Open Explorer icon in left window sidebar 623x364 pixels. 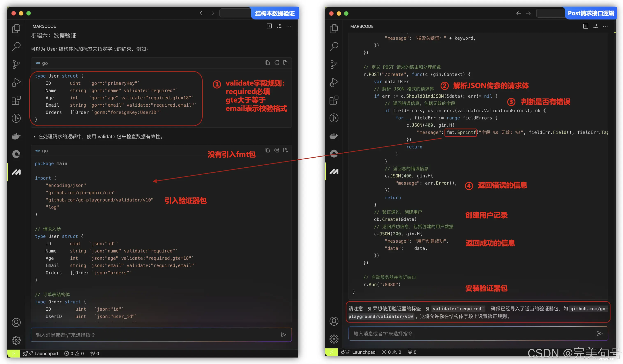16,28
